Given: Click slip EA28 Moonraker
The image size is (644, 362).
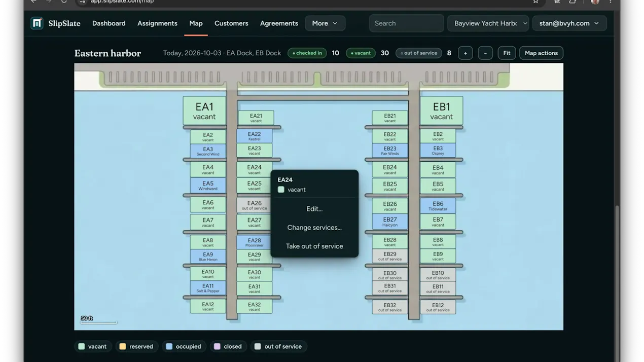Looking at the screenshot, I should (x=255, y=242).
